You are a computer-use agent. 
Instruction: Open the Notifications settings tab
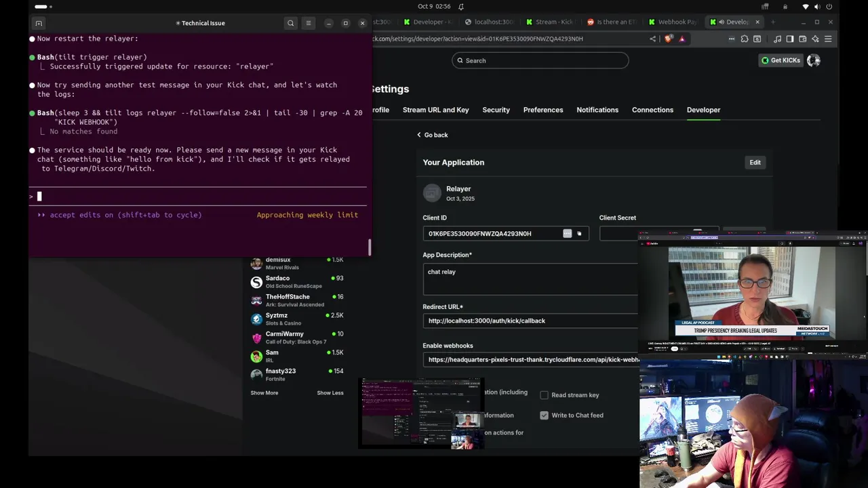tap(597, 110)
